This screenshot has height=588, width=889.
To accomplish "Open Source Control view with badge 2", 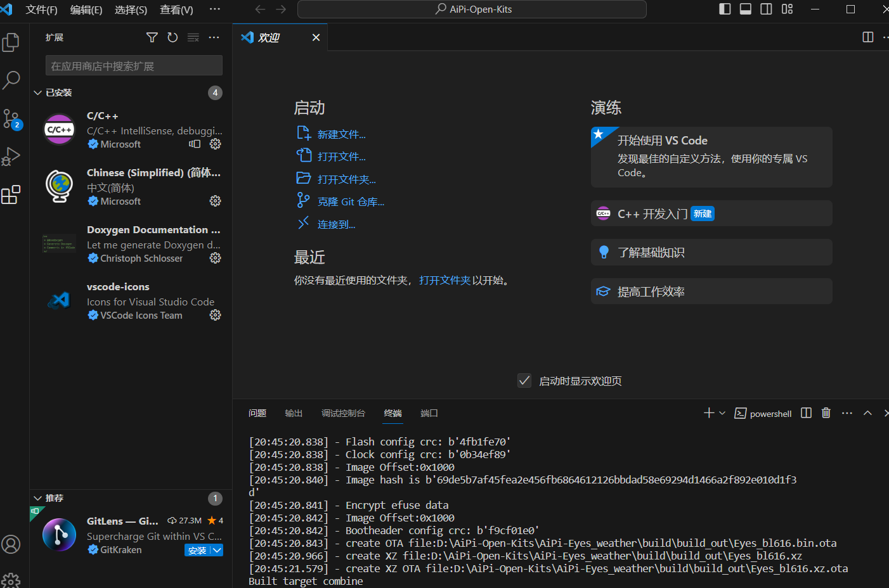I will [11, 118].
